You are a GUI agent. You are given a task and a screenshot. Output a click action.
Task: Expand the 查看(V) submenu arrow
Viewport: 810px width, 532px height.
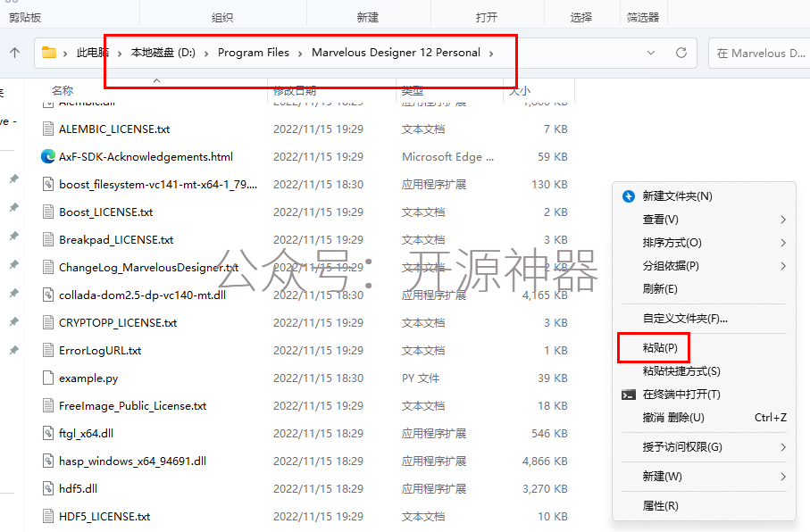click(x=783, y=220)
